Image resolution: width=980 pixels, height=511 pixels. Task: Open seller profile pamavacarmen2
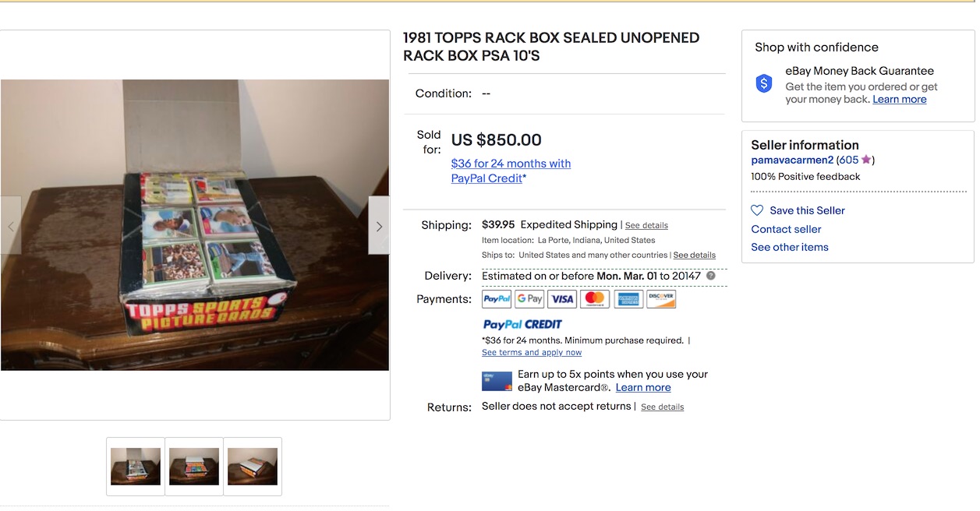[x=791, y=160]
